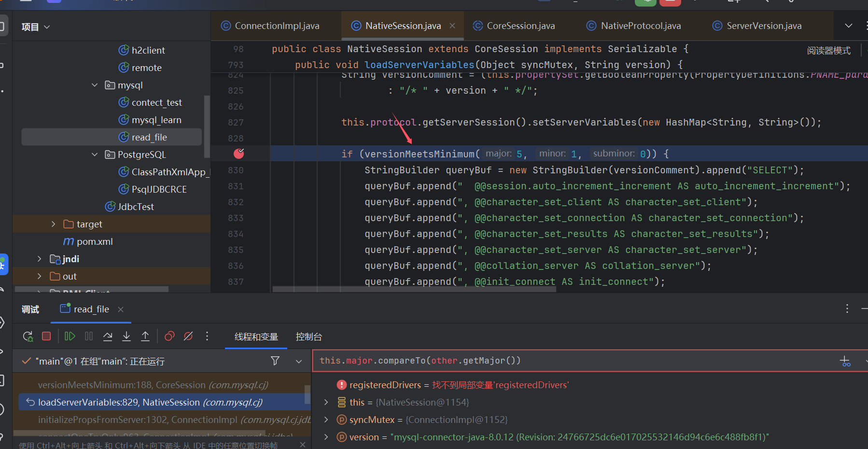Open the CoreSession.java editor tab

tap(514, 26)
